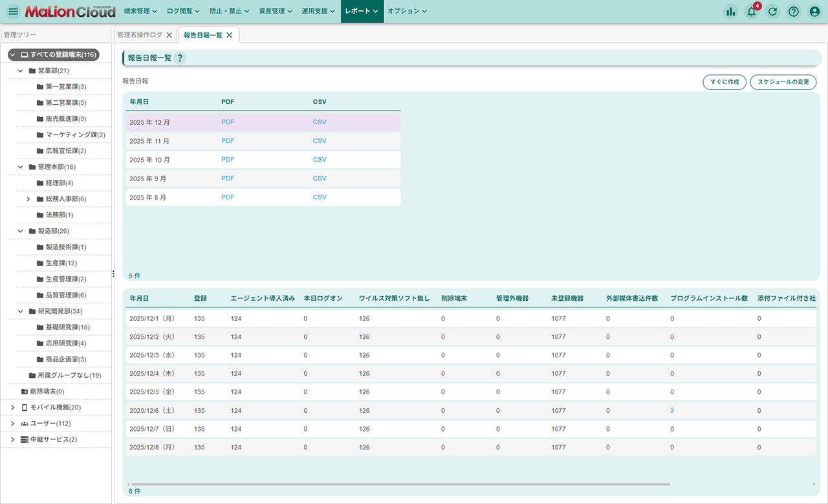Click the help icon beside 報告日報一覧 title
The height and width of the screenshot is (504, 828).
point(180,58)
